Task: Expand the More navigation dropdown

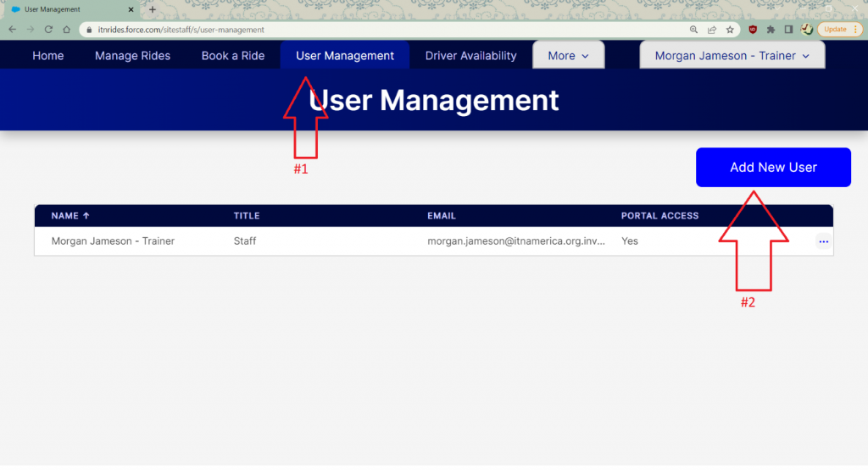Action: (x=568, y=56)
